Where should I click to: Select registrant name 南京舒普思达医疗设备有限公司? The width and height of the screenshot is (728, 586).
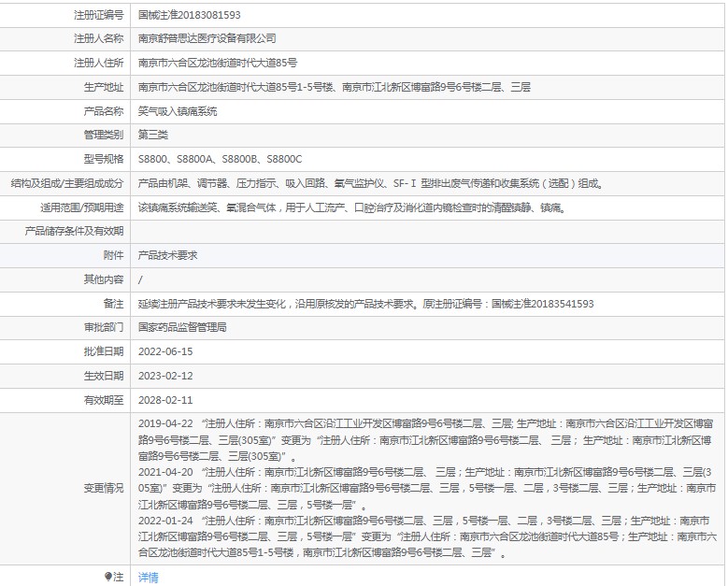coord(207,38)
